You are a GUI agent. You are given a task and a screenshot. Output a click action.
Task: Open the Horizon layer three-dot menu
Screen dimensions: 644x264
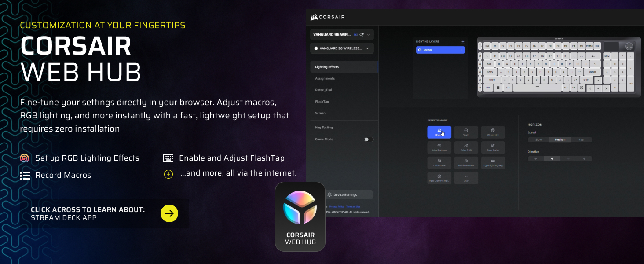pyautogui.click(x=461, y=50)
